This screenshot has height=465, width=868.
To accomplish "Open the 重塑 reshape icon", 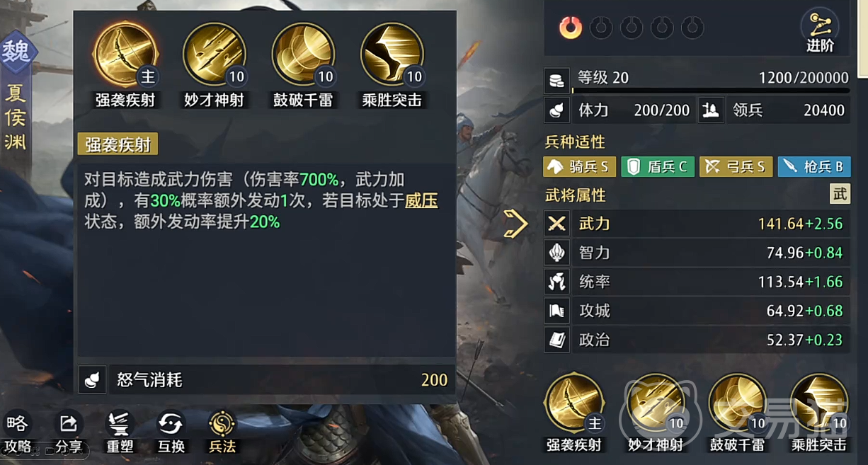I will [120, 432].
